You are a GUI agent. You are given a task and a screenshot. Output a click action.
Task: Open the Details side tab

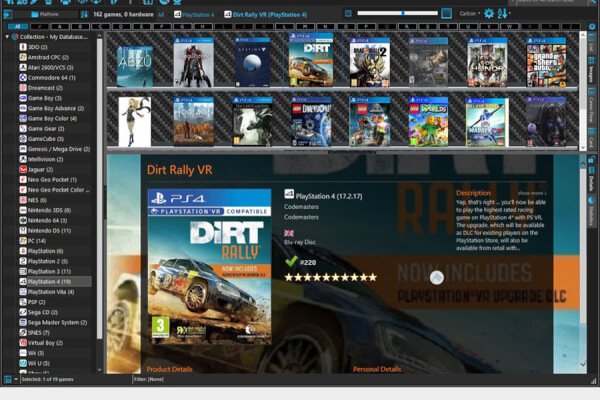[591, 179]
